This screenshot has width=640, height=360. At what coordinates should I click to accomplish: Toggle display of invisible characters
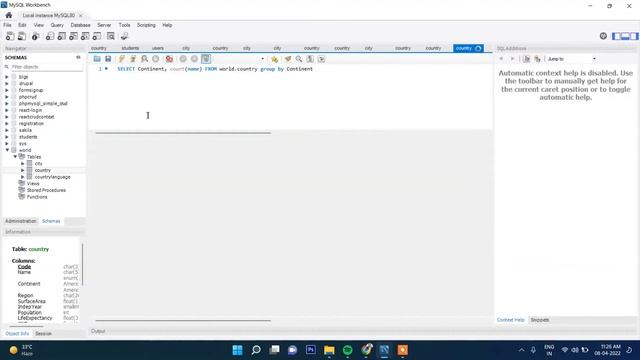[310, 59]
